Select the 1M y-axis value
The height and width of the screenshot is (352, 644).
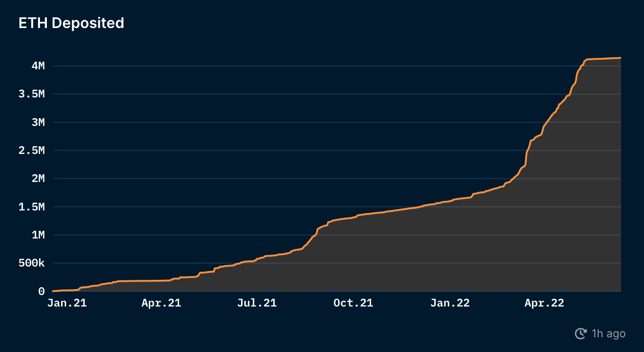[38, 235]
